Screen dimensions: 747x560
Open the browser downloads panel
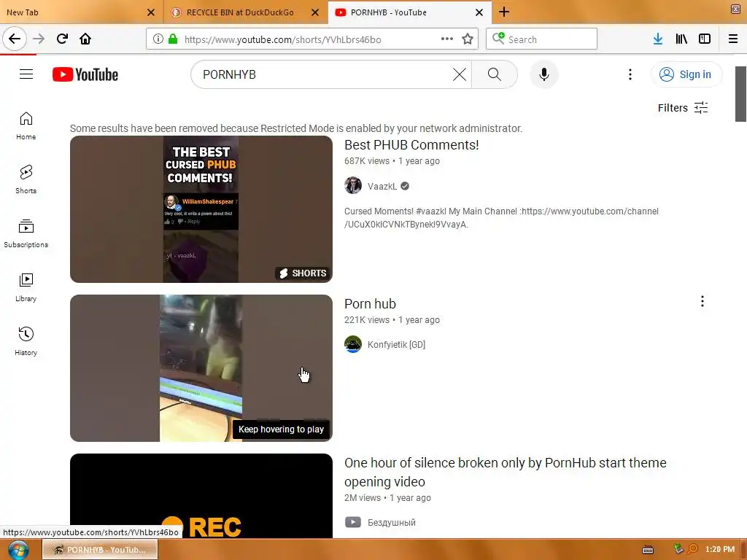coord(658,39)
